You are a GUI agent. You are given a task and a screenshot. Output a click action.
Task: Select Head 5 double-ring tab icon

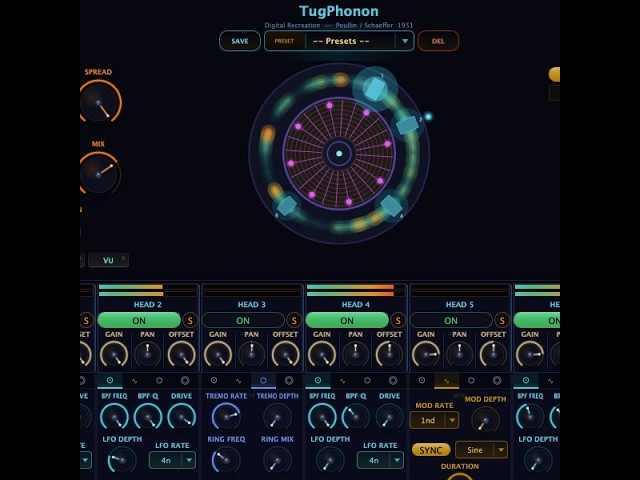click(497, 380)
